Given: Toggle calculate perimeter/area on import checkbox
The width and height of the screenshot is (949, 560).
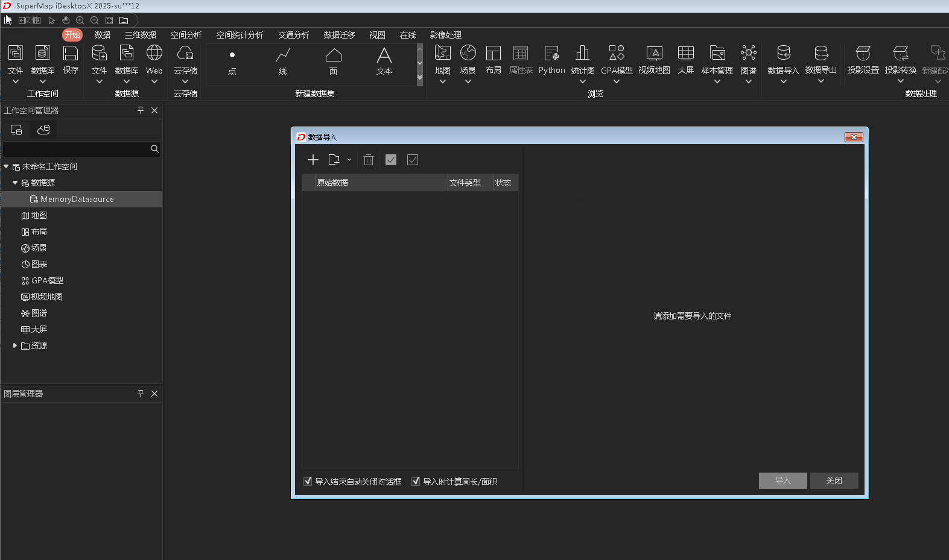Looking at the screenshot, I should pos(416,481).
